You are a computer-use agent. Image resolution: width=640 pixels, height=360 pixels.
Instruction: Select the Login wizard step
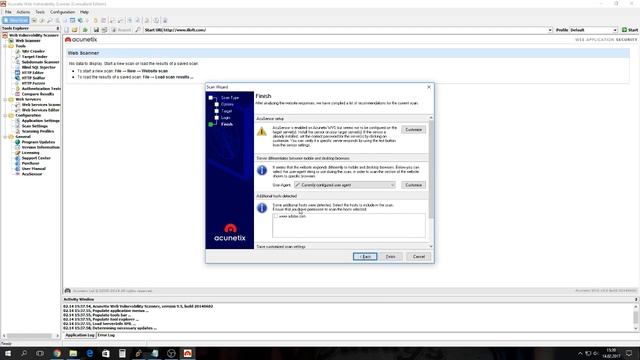click(226, 118)
